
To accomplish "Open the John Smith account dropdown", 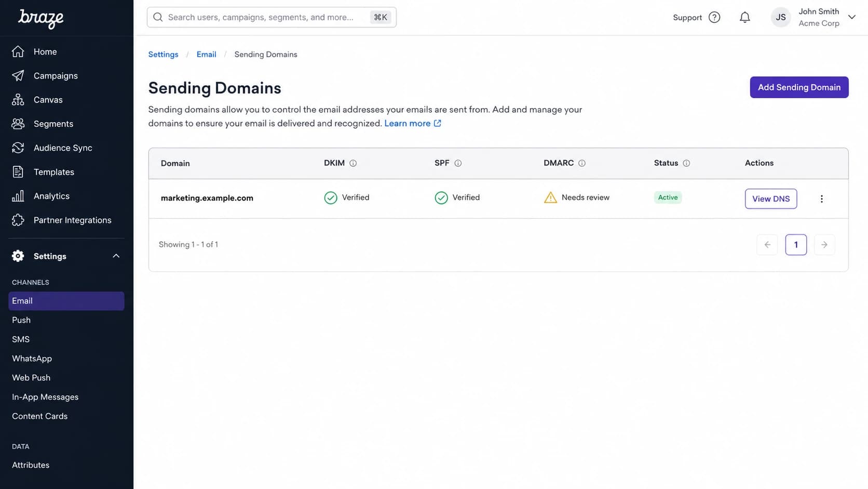I will pyautogui.click(x=852, y=17).
